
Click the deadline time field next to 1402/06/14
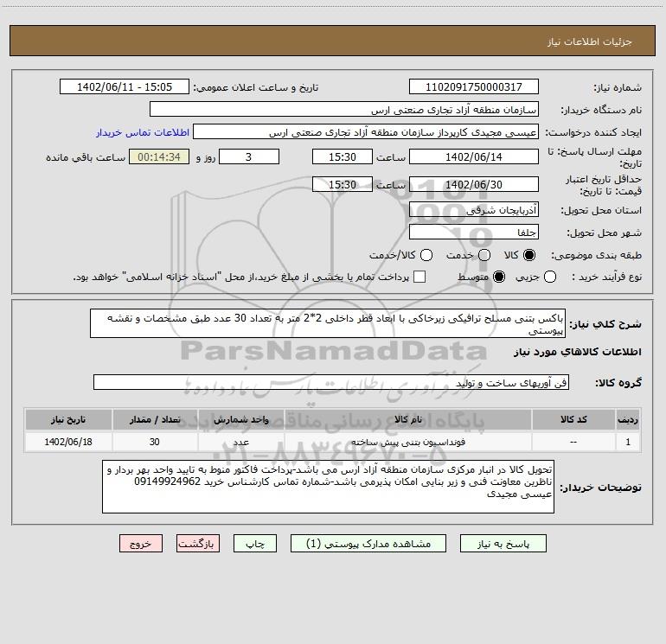pyautogui.click(x=343, y=156)
